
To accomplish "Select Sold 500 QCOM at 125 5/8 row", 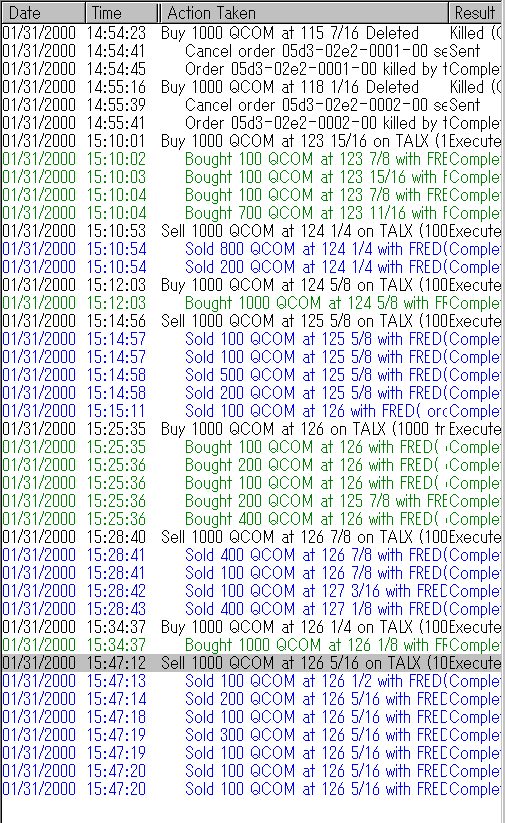I will click(252, 375).
